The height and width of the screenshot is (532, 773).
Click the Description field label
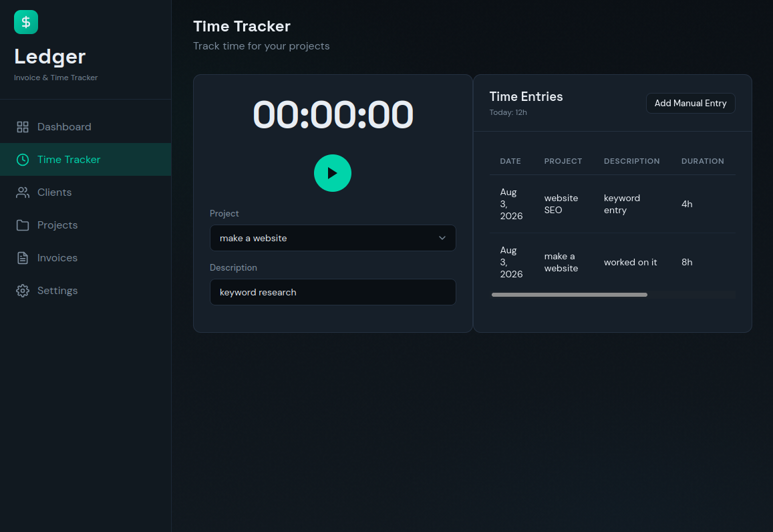(x=233, y=268)
